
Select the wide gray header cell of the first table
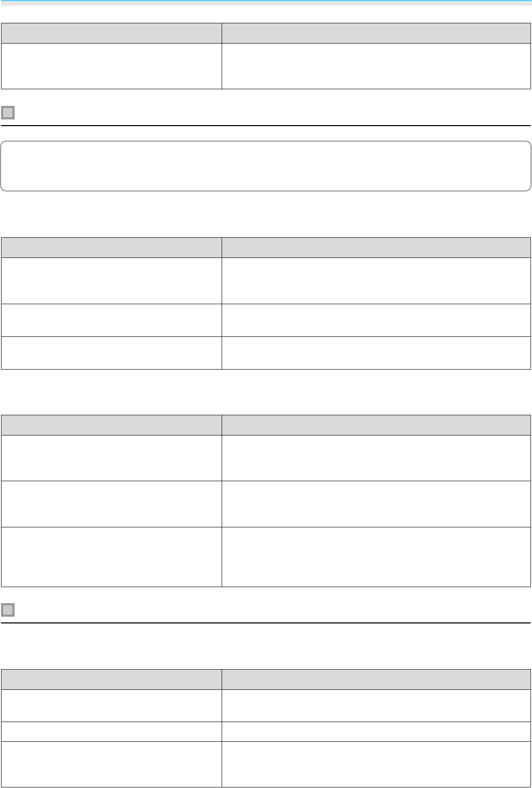tap(376, 33)
